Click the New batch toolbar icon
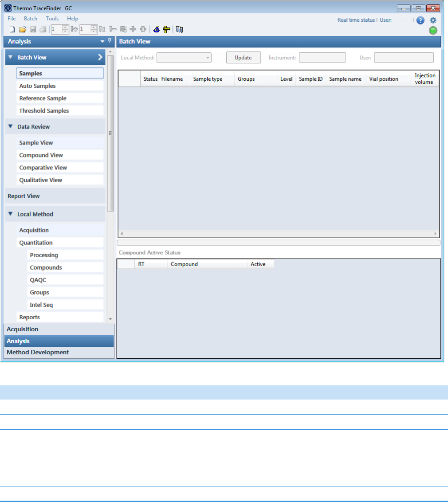Image resolution: width=448 pixels, height=502 pixels. [12, 29]
